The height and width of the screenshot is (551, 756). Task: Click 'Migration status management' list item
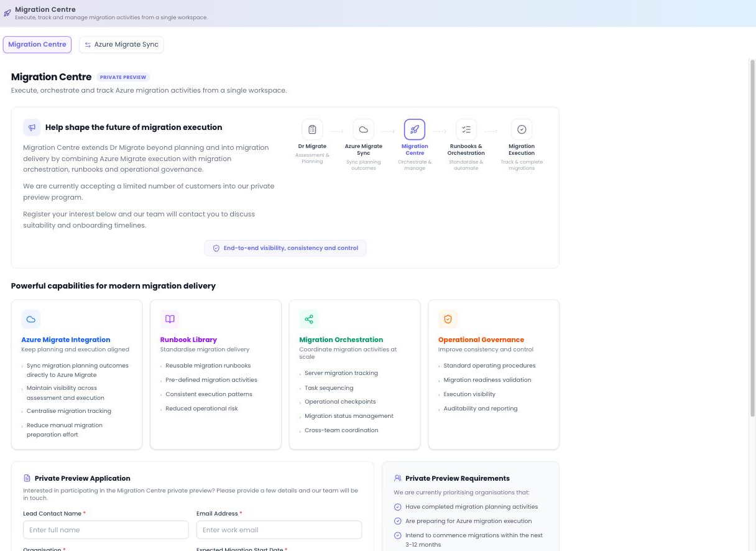349,416
